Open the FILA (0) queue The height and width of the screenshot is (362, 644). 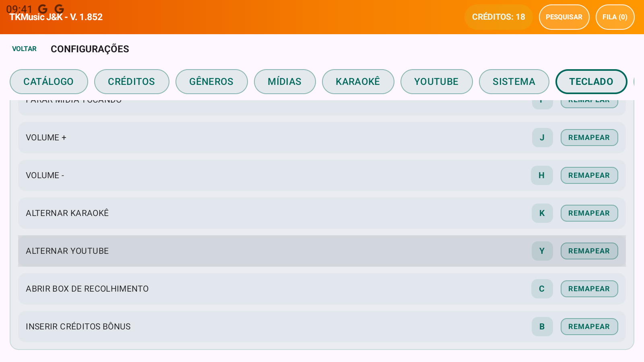(615, 17)
